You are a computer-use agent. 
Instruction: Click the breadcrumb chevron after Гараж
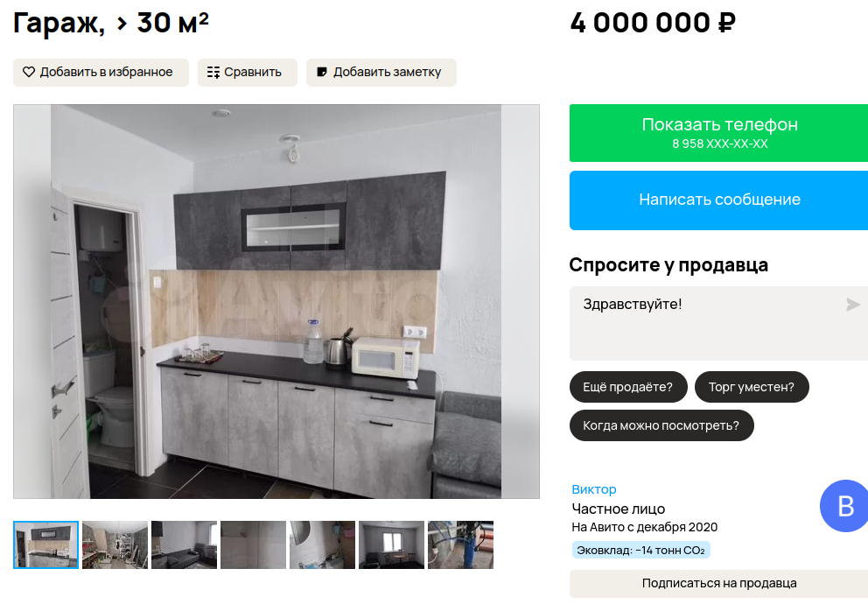click(122, 24)
